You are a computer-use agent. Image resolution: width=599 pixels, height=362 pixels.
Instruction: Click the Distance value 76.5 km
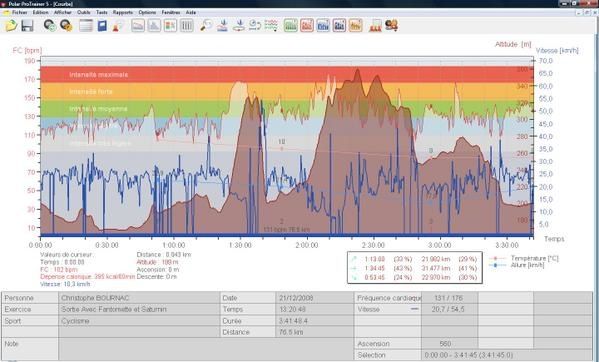pos(314,332)
